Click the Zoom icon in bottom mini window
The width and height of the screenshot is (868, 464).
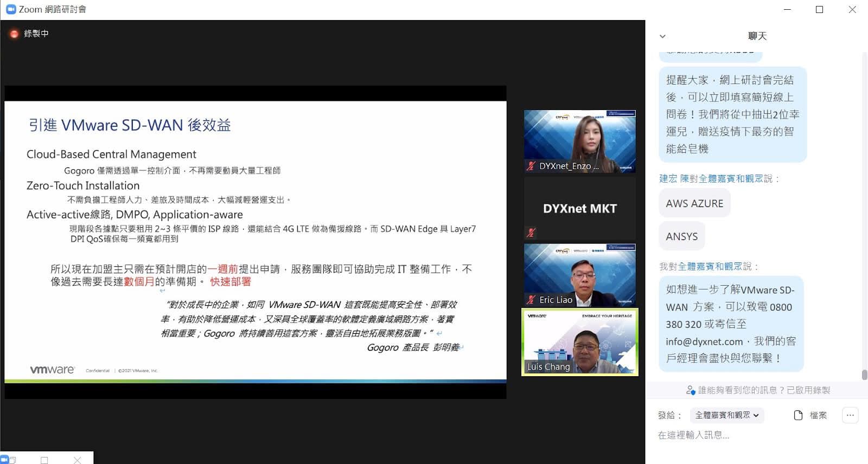click(x=5, y=460)
